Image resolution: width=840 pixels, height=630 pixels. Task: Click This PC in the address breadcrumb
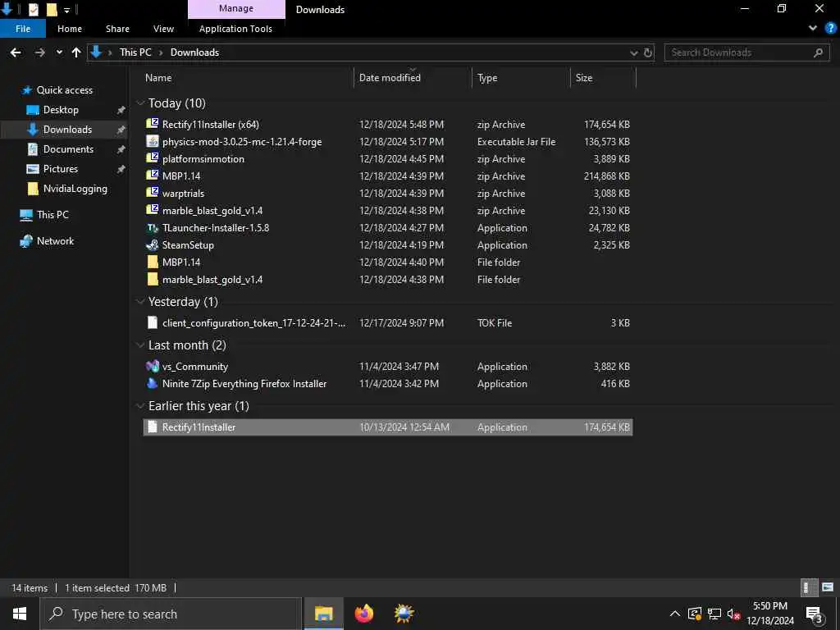click(x=135, y=52)
